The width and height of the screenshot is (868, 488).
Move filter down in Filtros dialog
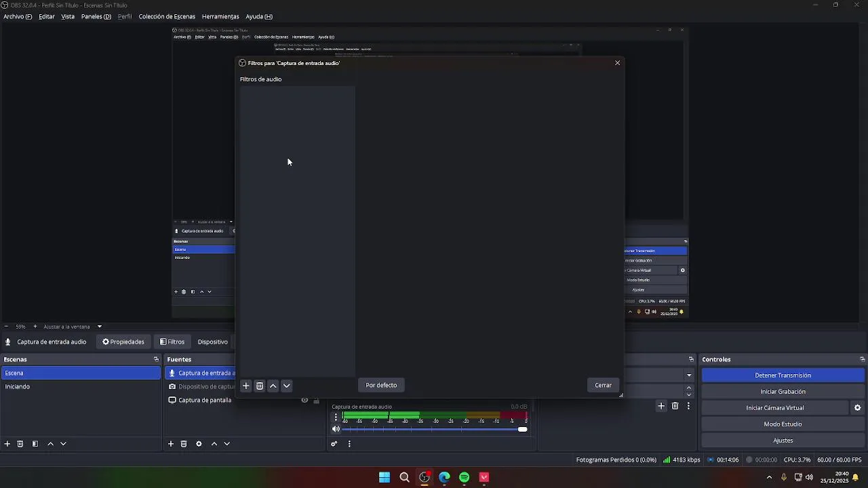click(x=287, y=386)
